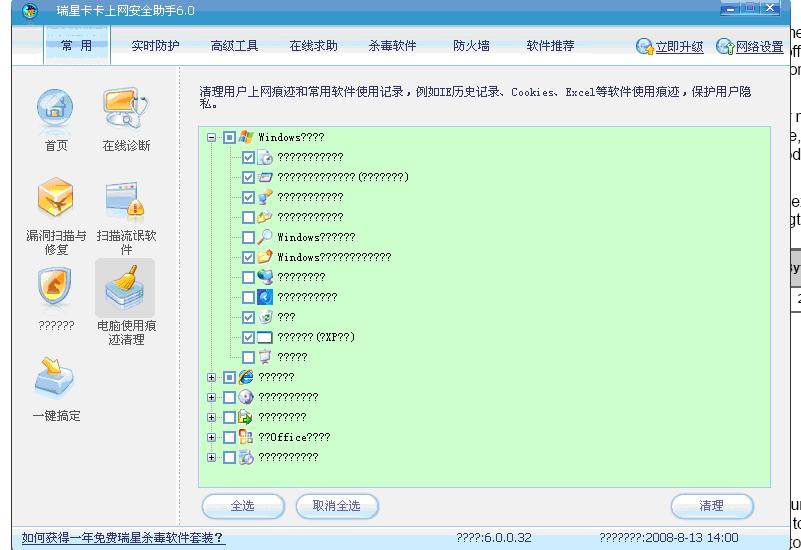
Task: Open the 网络设置 network settings link
Action: click(x=760, y=47)
